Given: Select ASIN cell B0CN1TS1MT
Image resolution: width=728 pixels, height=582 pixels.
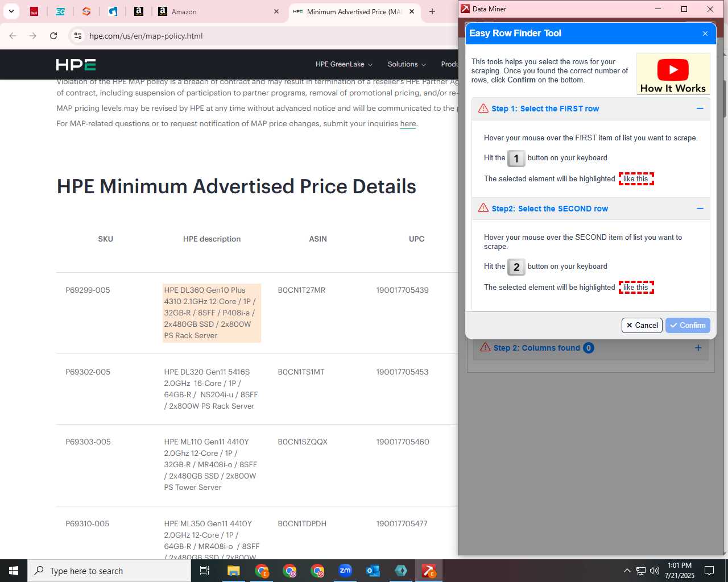Looking at the screenshot, I should click(301, 372).
